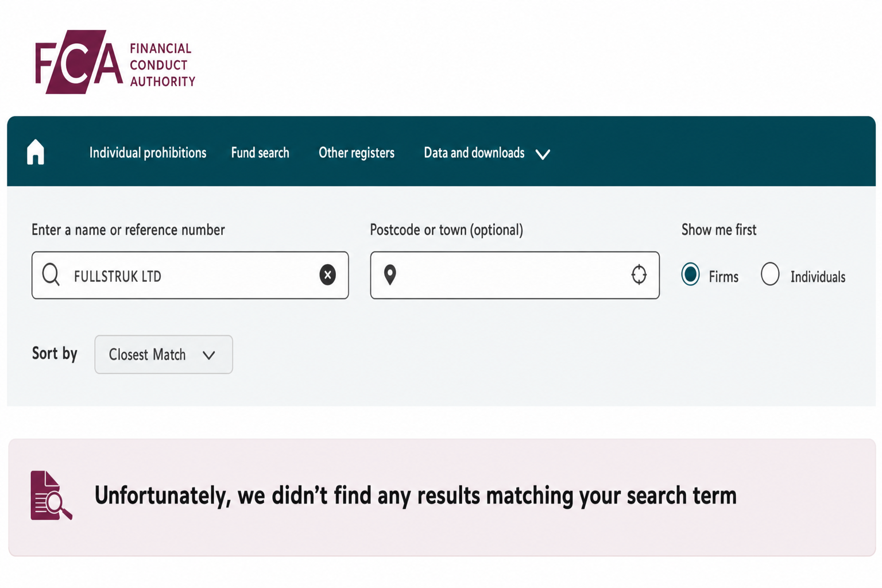Image resolution: width=882 pixels, height=588 pixels.
Task: Click the Financial Conduct Authority text
Action: click(163, 65)
